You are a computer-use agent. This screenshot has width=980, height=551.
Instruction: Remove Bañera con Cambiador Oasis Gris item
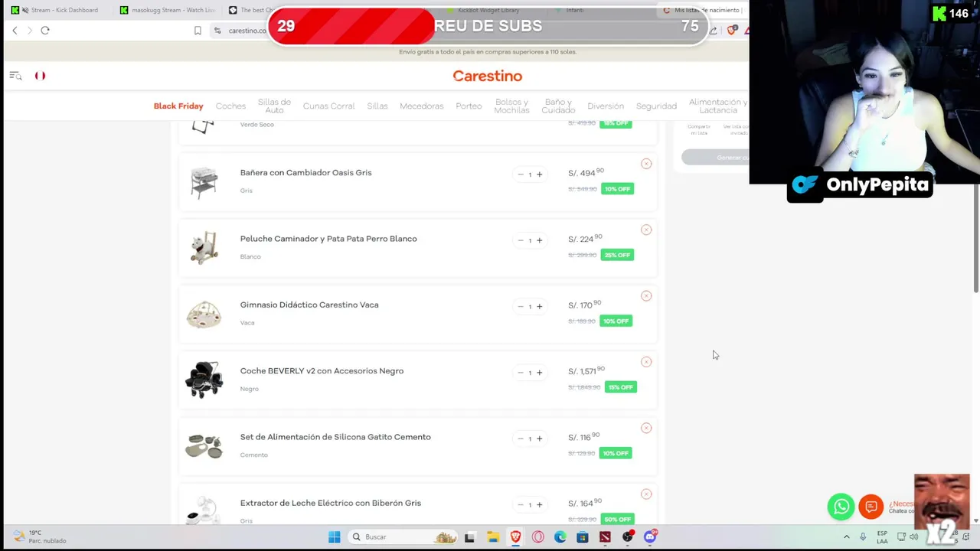[646, 164]
